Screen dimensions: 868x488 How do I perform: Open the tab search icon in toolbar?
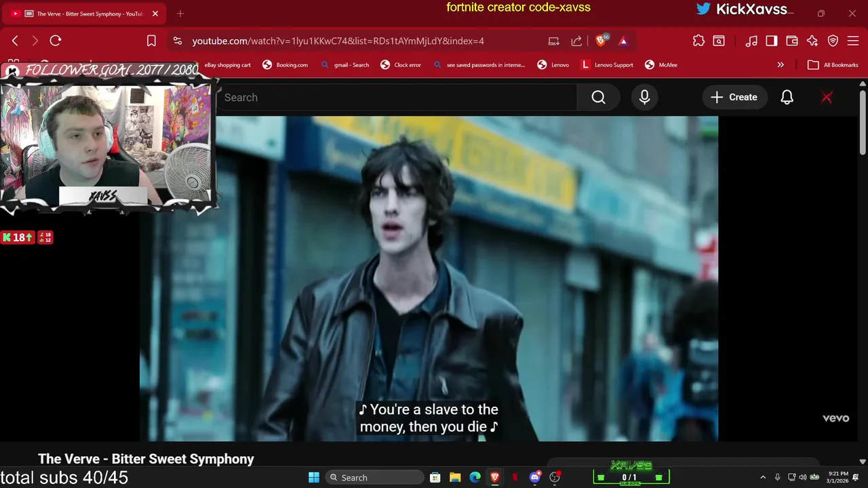(x=719, y=41)
